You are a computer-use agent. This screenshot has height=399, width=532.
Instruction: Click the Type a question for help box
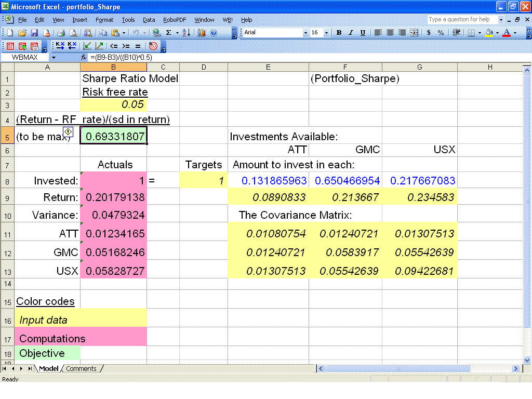pyautogui.click(x=462, y=20)
